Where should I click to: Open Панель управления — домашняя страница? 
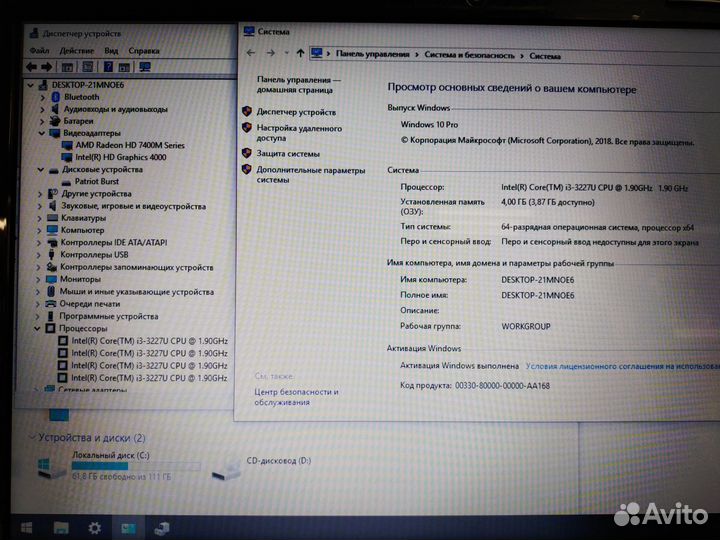coord(298,85)
